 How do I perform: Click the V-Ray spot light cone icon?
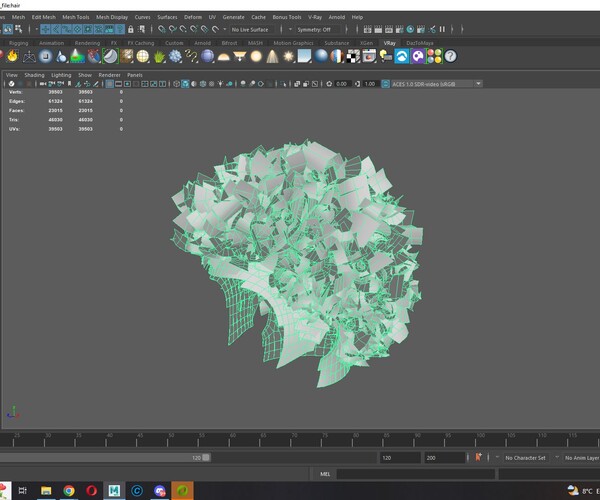(272, 56)
